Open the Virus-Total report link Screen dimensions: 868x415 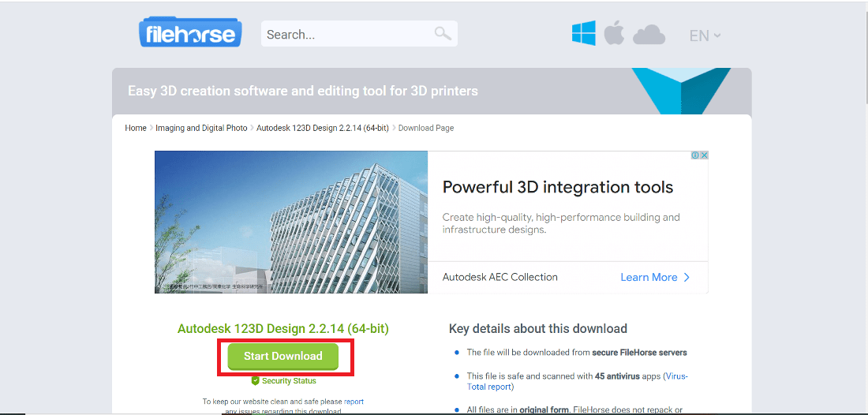(578, 381)
